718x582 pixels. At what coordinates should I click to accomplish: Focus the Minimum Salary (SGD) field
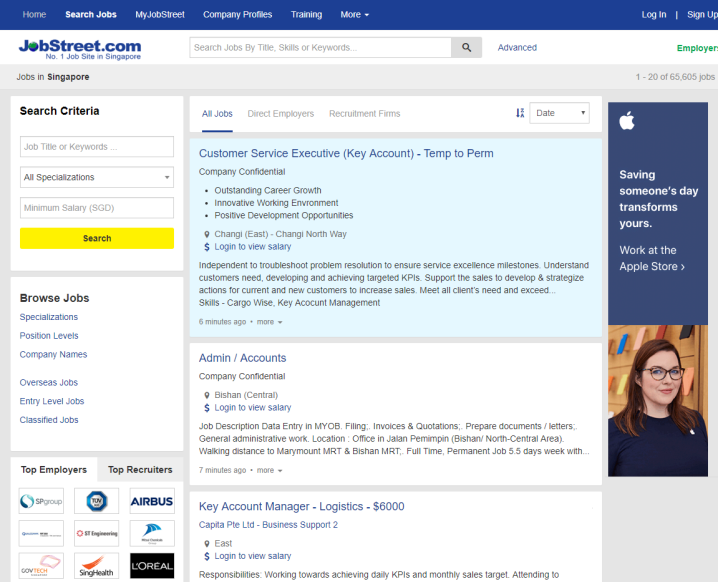[97, 208]
